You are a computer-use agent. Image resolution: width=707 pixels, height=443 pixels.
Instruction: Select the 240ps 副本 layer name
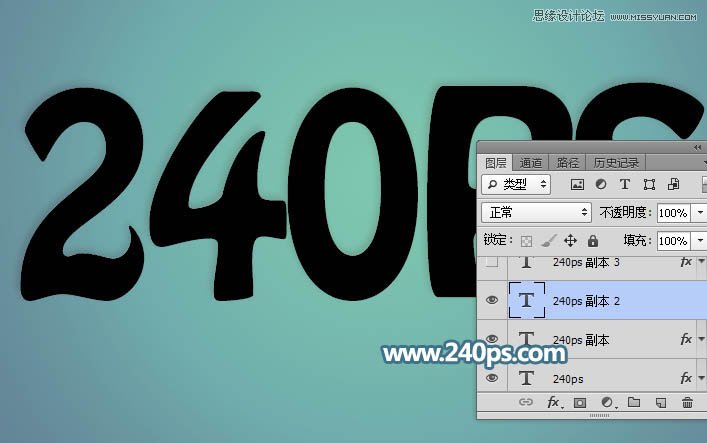click(581, 340)
